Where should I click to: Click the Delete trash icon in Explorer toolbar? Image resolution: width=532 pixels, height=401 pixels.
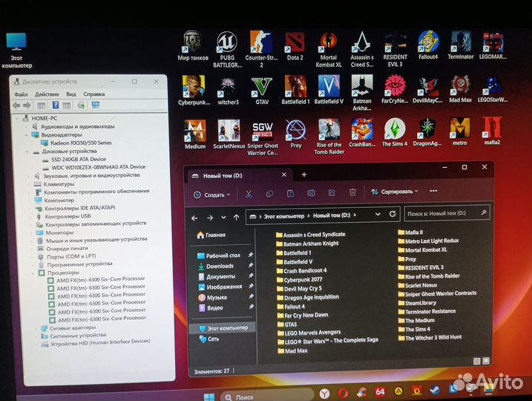[354, 192]
